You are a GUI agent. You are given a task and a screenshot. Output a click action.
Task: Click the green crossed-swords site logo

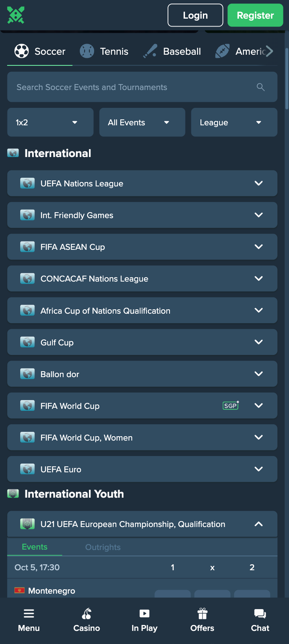click(x=16, y=15)
